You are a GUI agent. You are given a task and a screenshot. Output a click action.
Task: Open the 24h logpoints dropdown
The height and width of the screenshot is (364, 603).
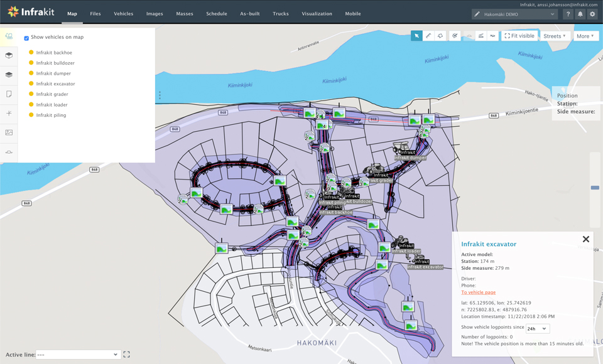(537, 328)
